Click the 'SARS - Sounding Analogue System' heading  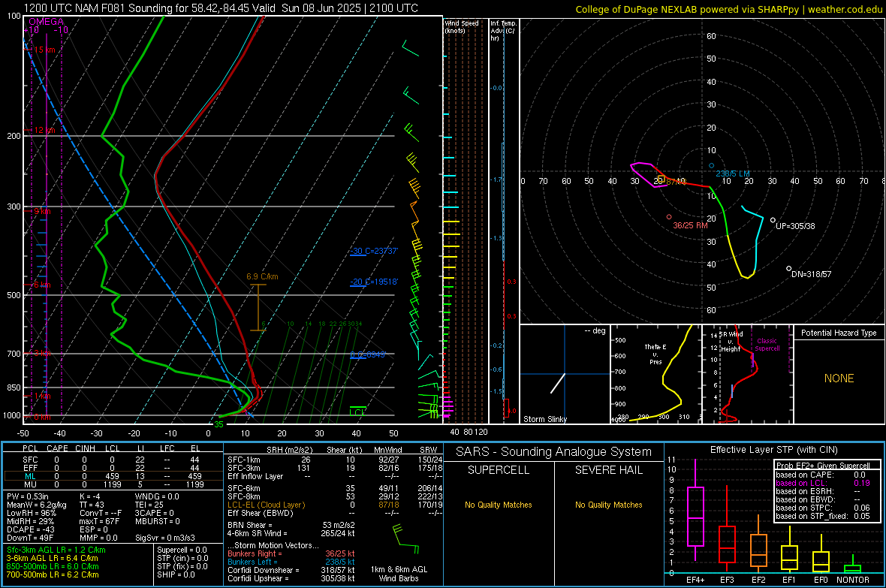pyautogui.click(x=554, y=452)
